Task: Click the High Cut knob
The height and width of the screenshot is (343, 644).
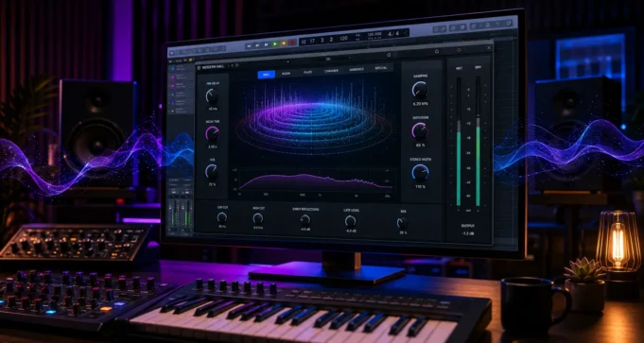Action: pyautogui.click(x=258, y=218)
